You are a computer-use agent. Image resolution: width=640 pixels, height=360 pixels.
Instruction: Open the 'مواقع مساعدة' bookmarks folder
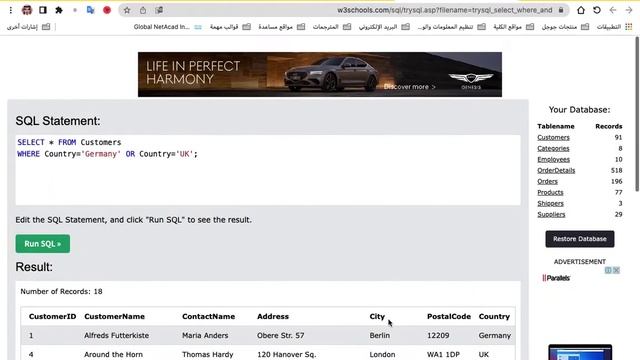[x=281, y=27]
